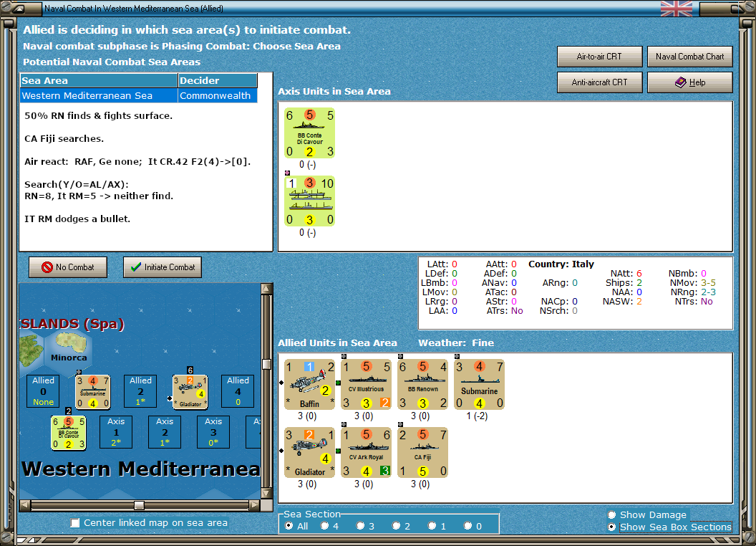This screenshot has height=546, width=756.
Task: Select the BB Conte Di Cavour Axis unit counter
Action: 309,133
